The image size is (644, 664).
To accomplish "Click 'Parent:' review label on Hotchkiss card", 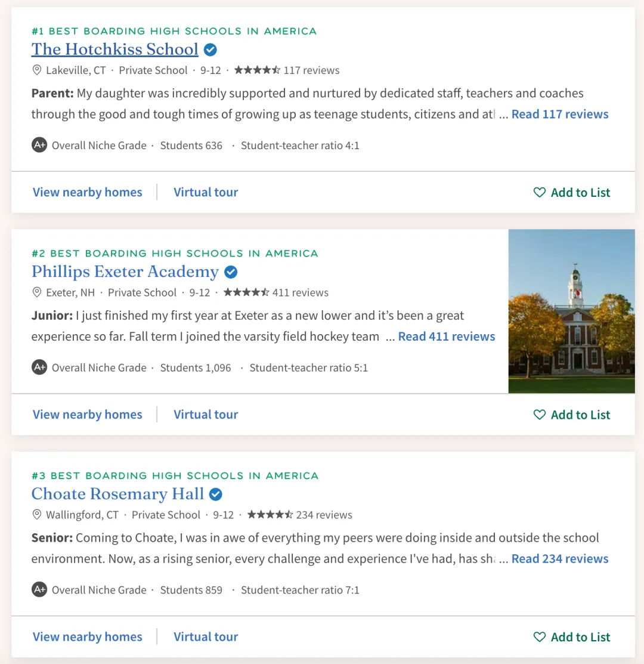I will coord(52,93).
